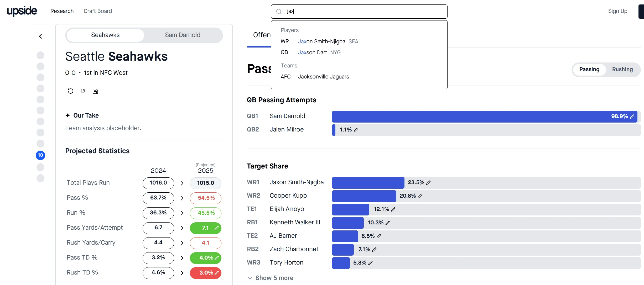Expand Show 5 more targets

(x=271, y=278)
